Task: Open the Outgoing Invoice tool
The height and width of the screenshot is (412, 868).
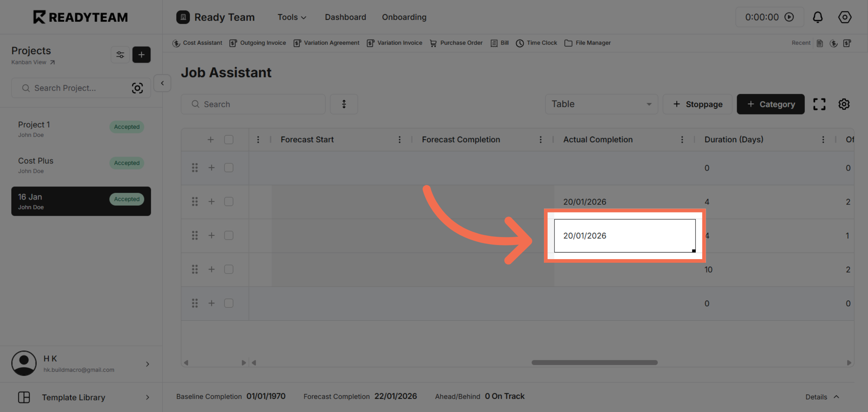Action: click(x=258, y=43)
